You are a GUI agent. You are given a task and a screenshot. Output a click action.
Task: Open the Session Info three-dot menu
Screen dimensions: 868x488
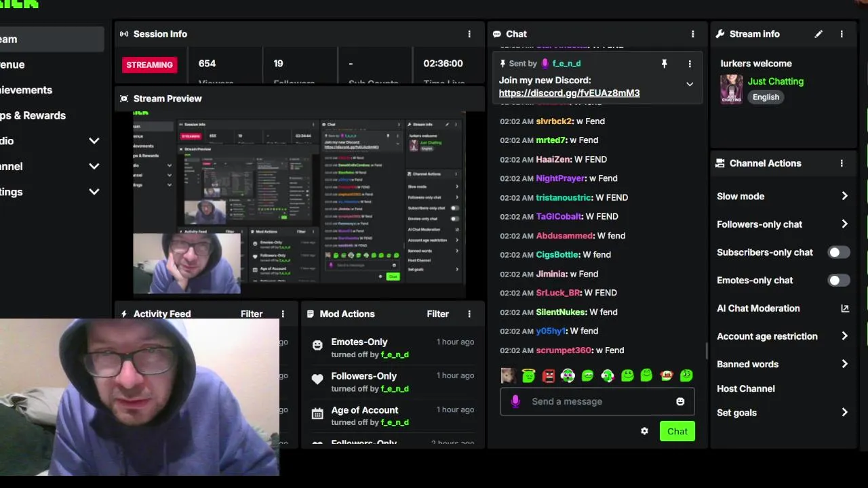(x=469, y=34)
